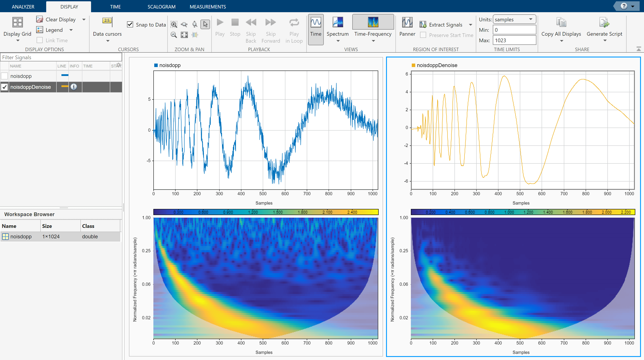The image size is (644, 360).
Task: Switch to the SCALOGRAM tab
Action: pyautogui.click(x=161, y=7)
